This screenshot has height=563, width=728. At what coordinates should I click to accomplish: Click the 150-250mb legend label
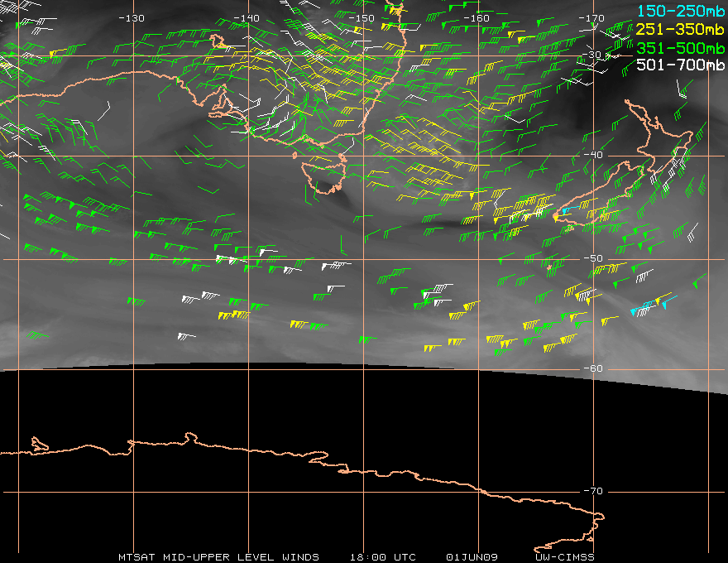[x=680, y=11]
